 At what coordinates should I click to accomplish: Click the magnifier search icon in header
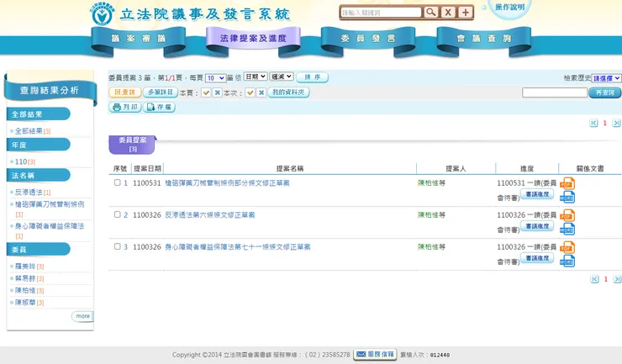coord(431,13)
